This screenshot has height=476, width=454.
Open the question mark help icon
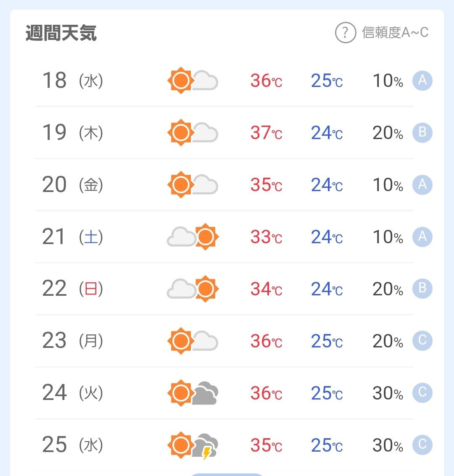pyautogui.click(x=345, y=32)
